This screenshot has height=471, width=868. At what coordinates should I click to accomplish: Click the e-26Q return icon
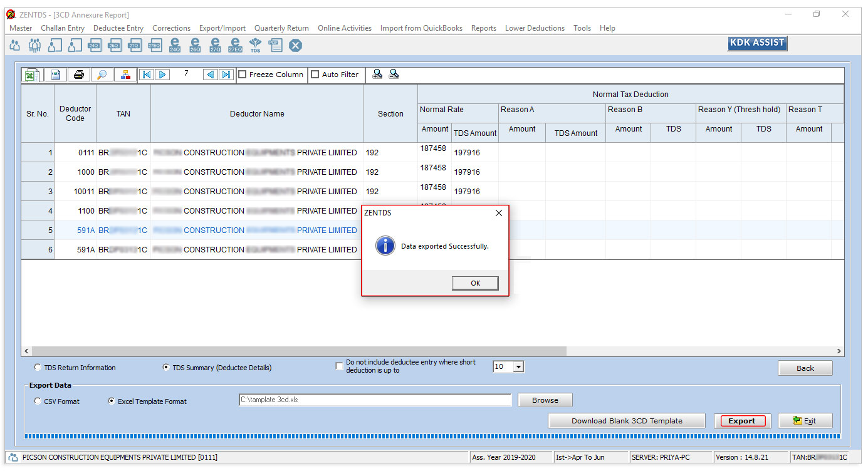(x=195, y=45)
